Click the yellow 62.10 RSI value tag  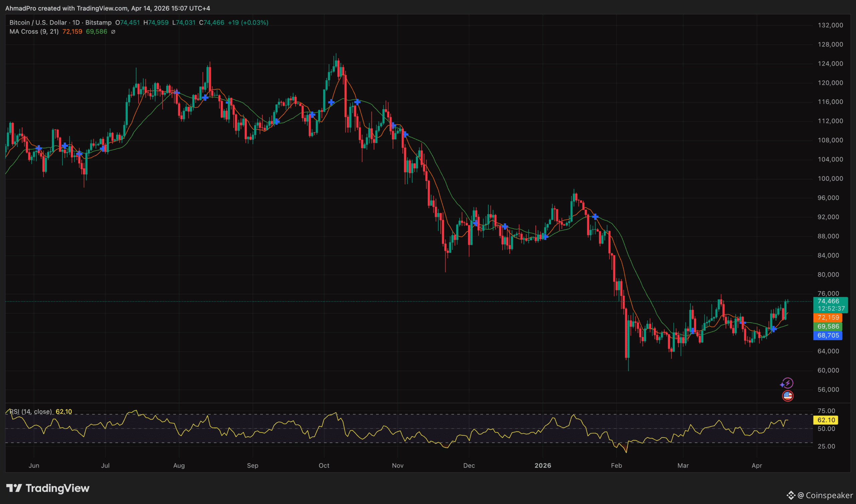coord(826,420)
